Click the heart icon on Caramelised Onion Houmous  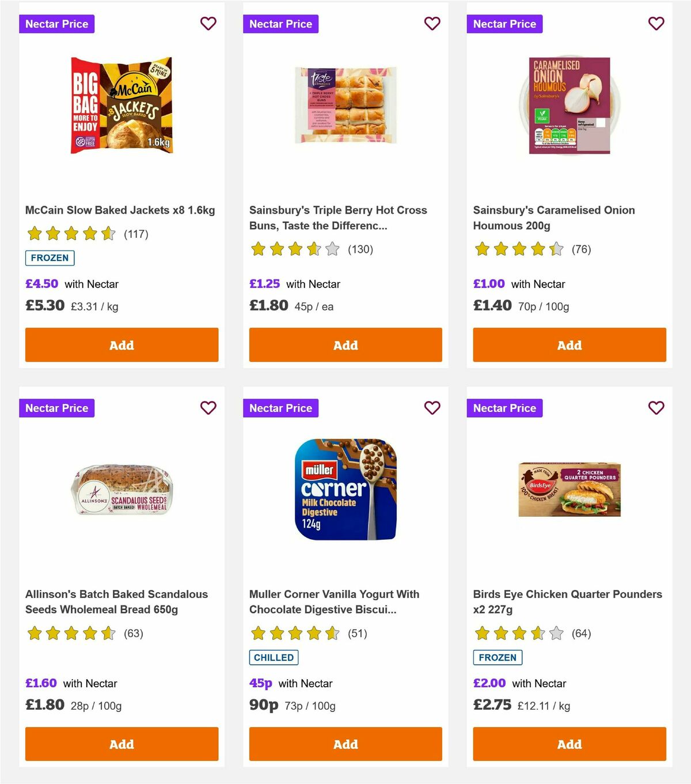(656, 24)
